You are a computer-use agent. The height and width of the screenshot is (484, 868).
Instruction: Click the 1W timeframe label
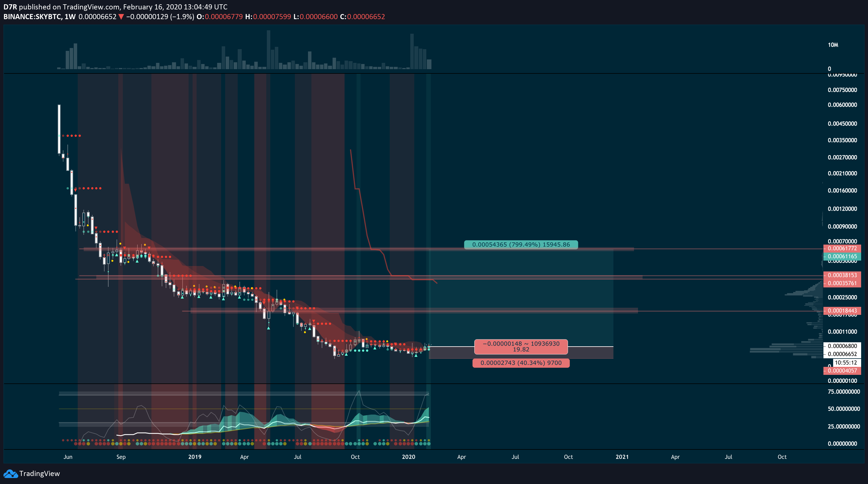pos(70,17)
